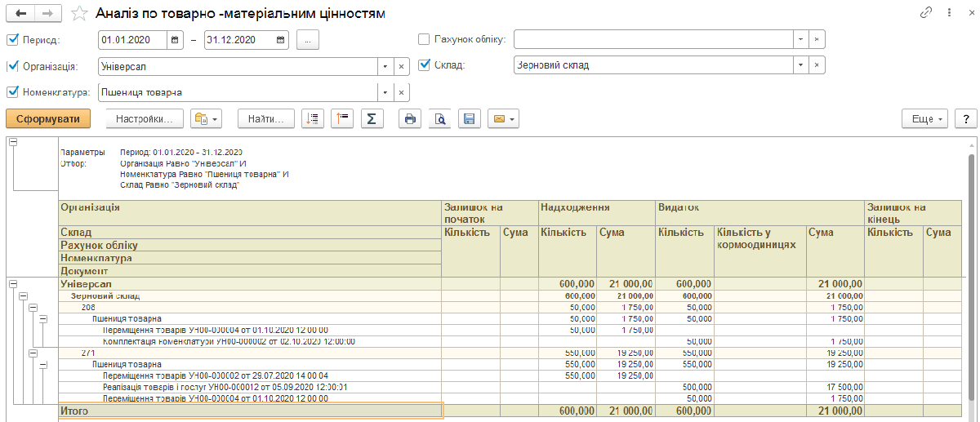This screenshot has height=422, width=980.
Task: Clear the Рахунок обліку field
Action: (x=817, y=39)
